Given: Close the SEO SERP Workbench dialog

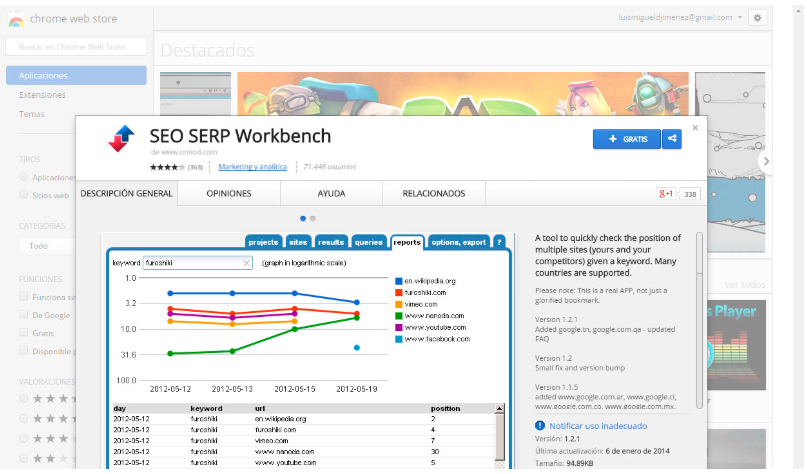Looking at the screenshot, I should point(695,128).
